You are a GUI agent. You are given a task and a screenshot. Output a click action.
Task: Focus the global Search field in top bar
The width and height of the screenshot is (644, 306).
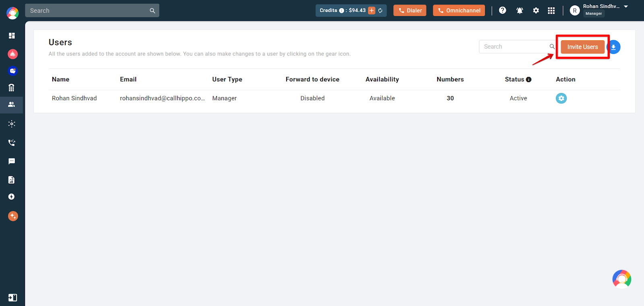92,10
